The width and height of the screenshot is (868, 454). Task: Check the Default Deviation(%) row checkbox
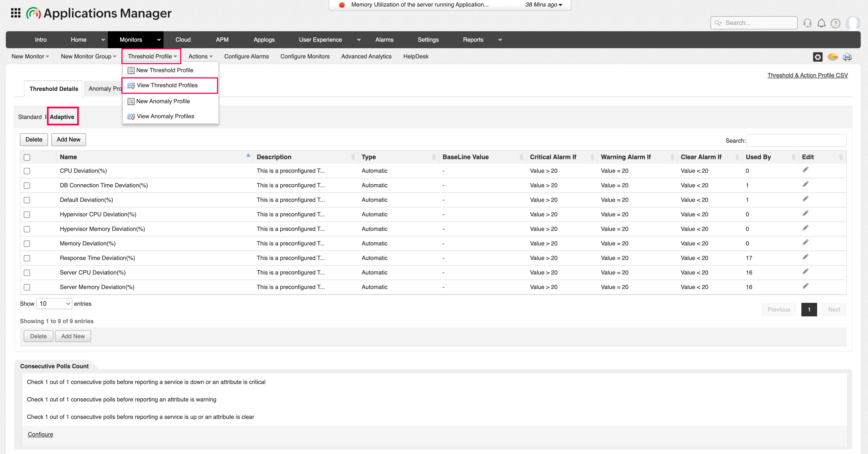pos(27,200)
